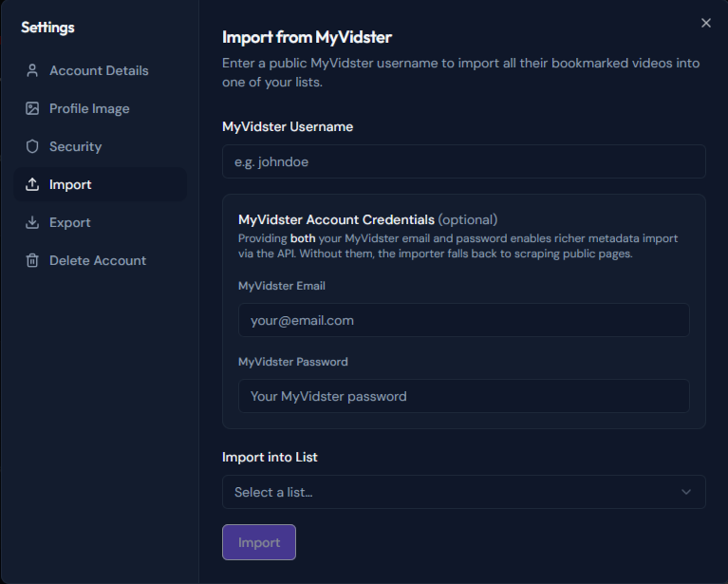Navigate to the Delete Account section
Image resolution: width=728 pixels, height=584 pixels.
101,260
